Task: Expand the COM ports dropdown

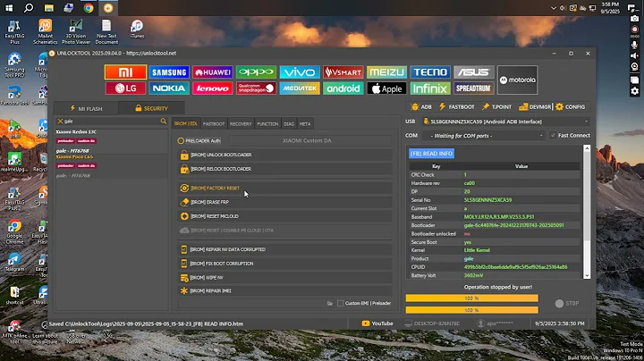Action: coord(541,136)
